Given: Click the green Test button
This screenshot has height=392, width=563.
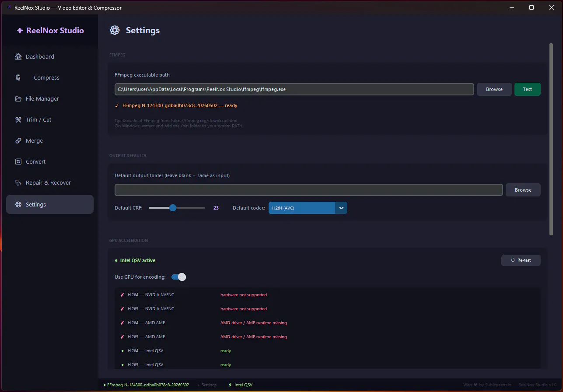Looking at the screenshot, I should [528, 89].
